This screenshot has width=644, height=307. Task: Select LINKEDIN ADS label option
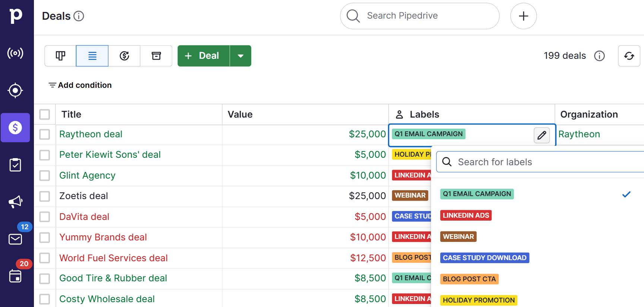click(x=466, y=215)
